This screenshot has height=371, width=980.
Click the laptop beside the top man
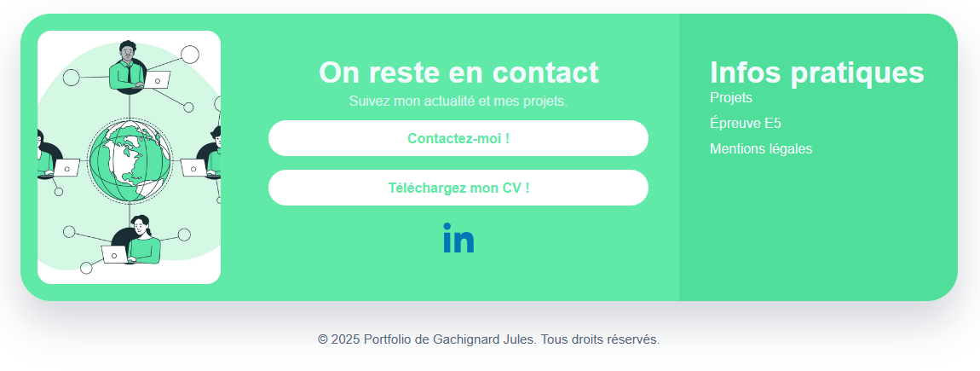pyautogui.click(x=158, y=80)
